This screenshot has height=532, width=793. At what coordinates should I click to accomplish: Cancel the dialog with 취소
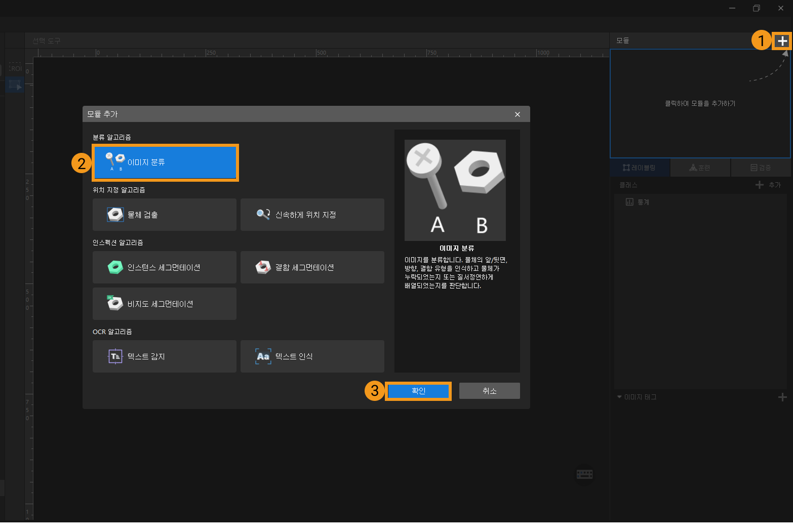click(x=489, y=391)
